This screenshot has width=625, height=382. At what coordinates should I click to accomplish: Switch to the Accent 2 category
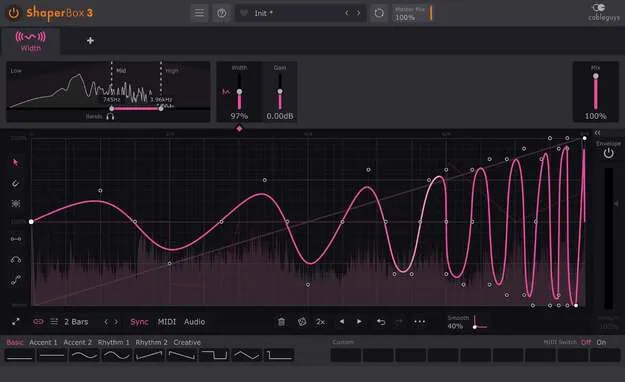(x=77, y=342)
